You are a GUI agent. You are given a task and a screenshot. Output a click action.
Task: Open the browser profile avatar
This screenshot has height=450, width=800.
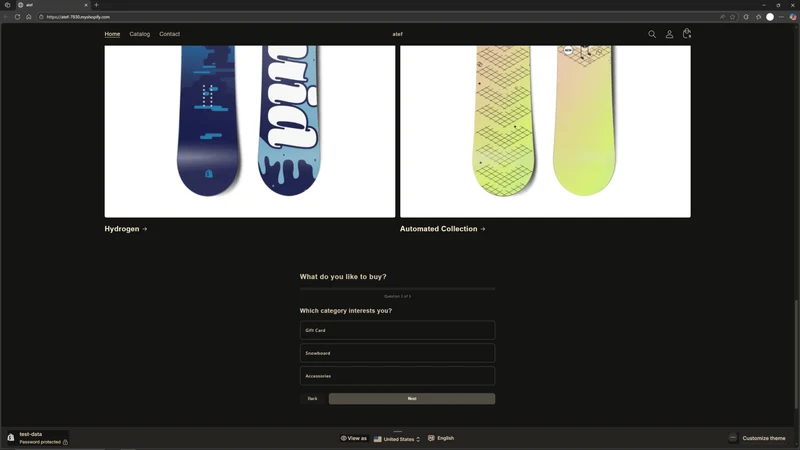coord(770,17)
